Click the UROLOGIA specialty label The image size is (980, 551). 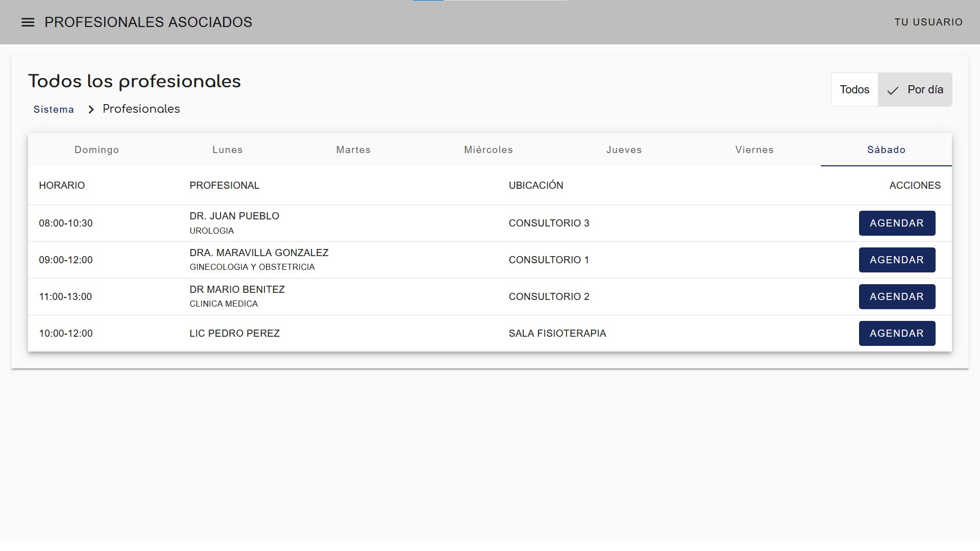click(x=211, y=231)
